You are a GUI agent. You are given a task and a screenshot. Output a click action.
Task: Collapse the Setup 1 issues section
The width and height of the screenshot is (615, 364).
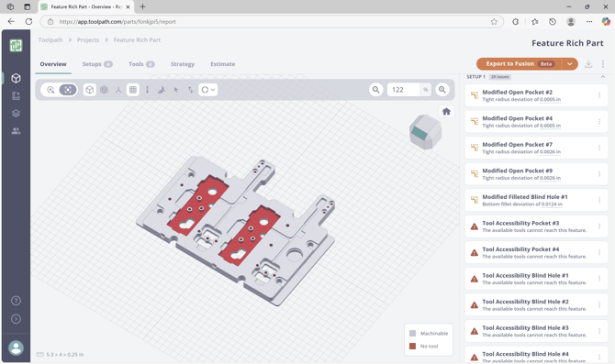(603, 77)
